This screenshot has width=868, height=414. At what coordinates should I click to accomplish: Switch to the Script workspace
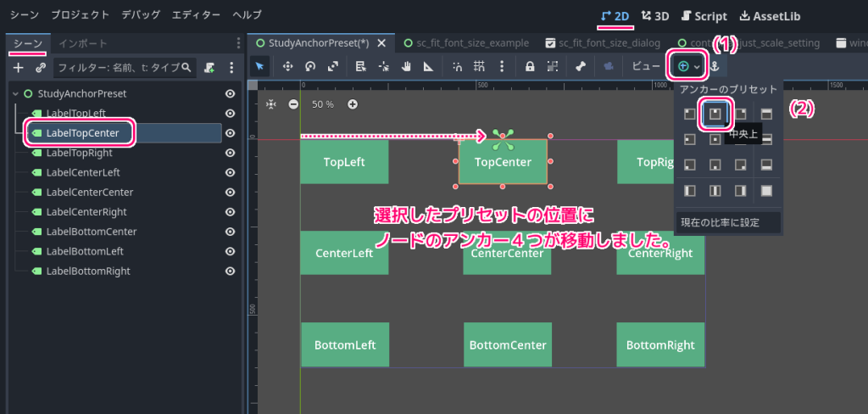coord(704,16)
